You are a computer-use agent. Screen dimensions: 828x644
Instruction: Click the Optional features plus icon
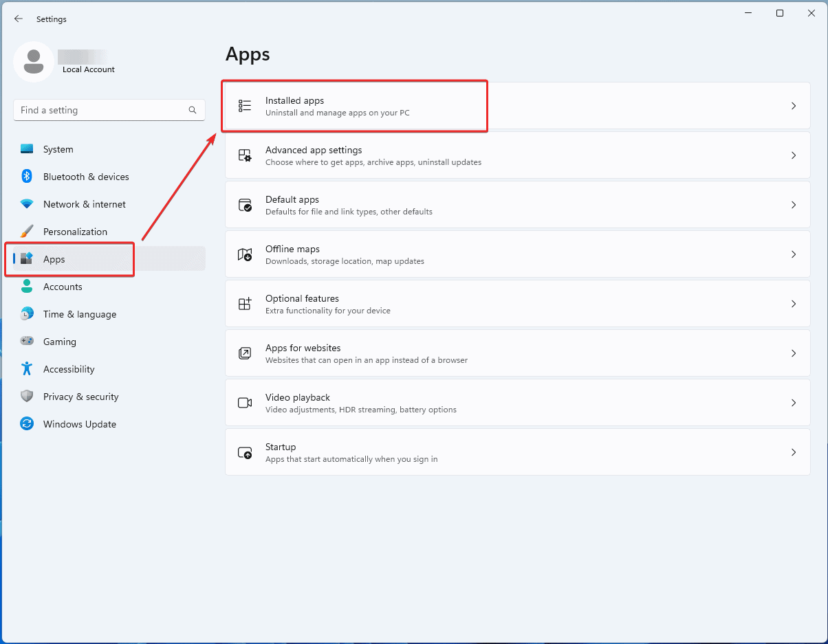pos(245,304)
